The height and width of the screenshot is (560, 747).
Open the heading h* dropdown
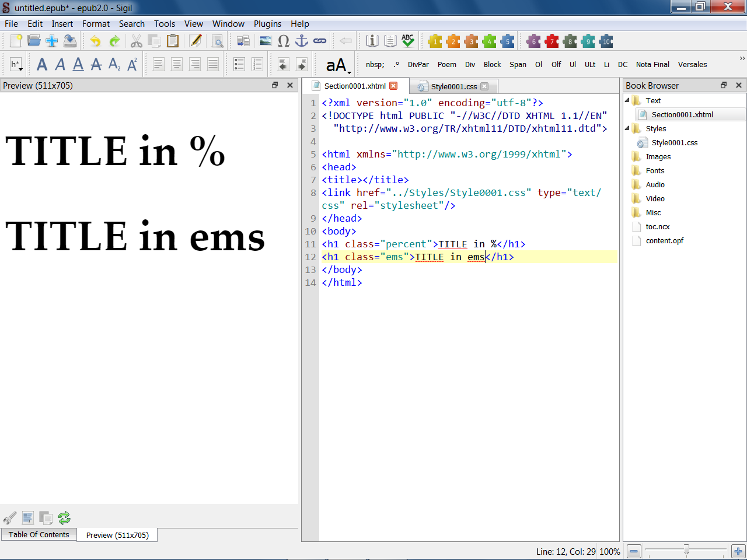click(x=16, y=64)
